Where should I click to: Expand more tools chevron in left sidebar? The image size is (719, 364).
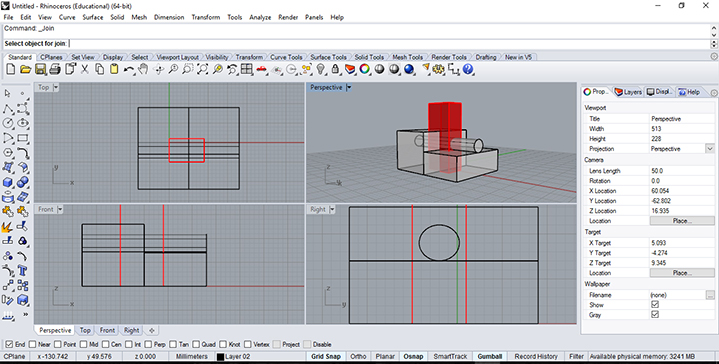click(x=26, y=314)
